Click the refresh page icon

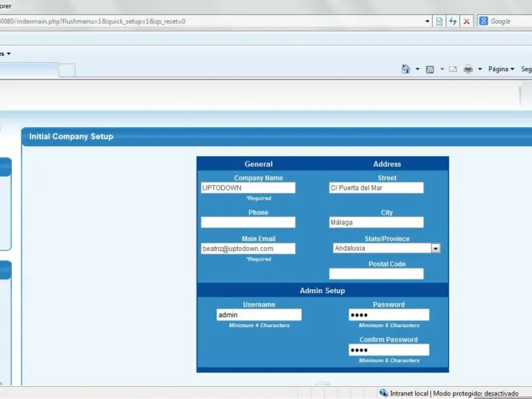453,21
